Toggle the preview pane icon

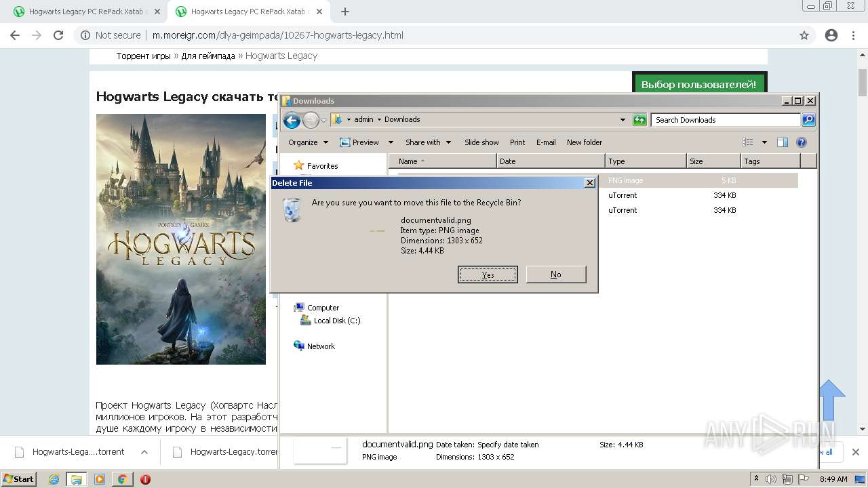[x=783, y=142]
